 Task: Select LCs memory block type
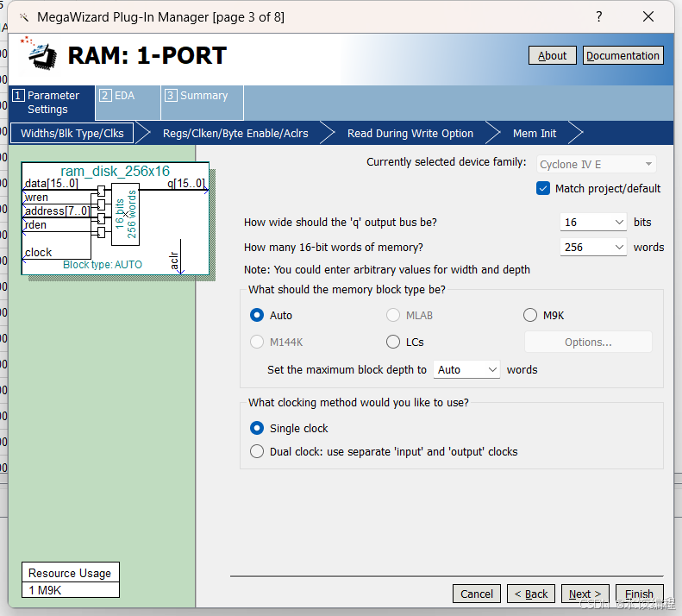click(393, 343)
